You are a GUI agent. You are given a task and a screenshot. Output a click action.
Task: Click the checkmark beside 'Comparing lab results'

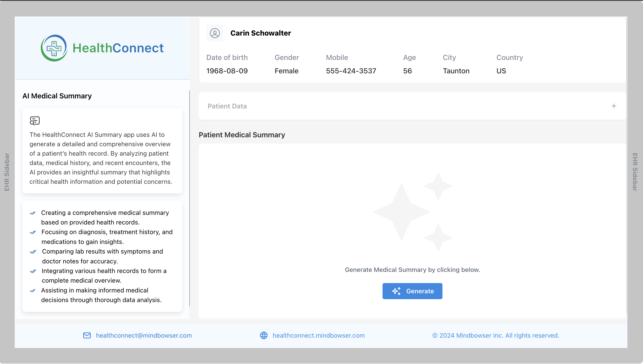tap(33, 252)
